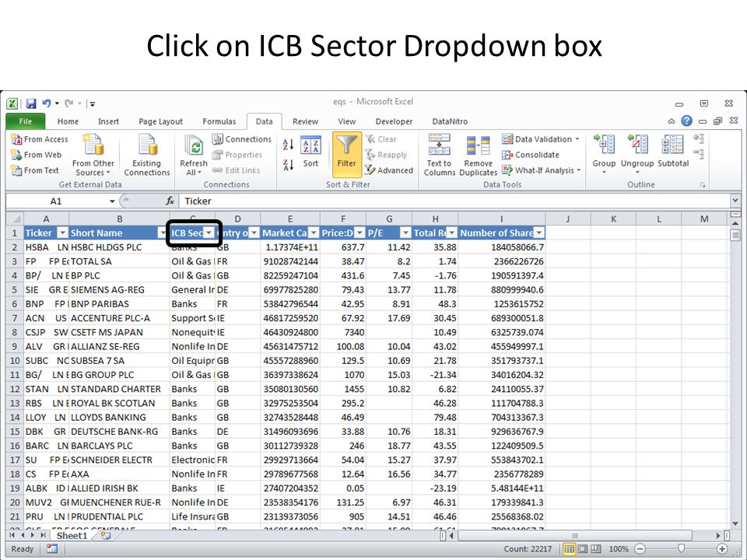
Task: Open From Other Sources menu
Action: 93,156
